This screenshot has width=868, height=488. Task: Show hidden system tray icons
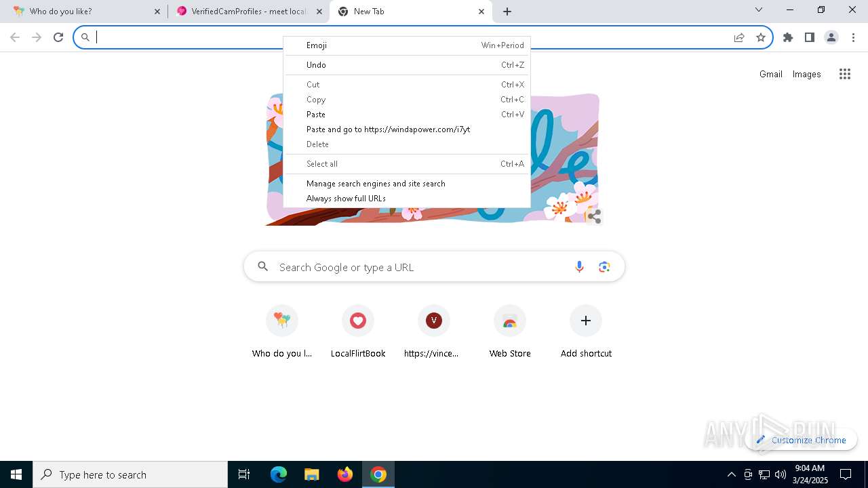[x=731, y=474]
